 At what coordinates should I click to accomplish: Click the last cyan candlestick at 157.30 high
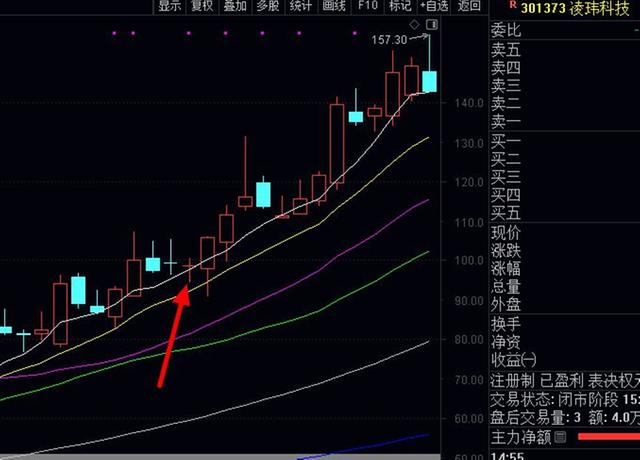429,82
